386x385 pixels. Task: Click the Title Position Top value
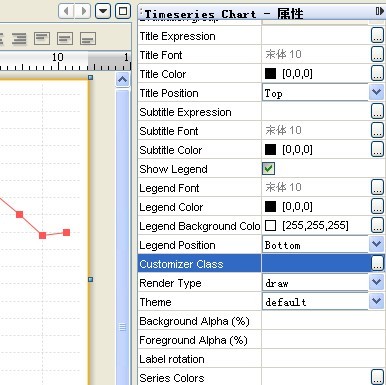coord(273,93)
